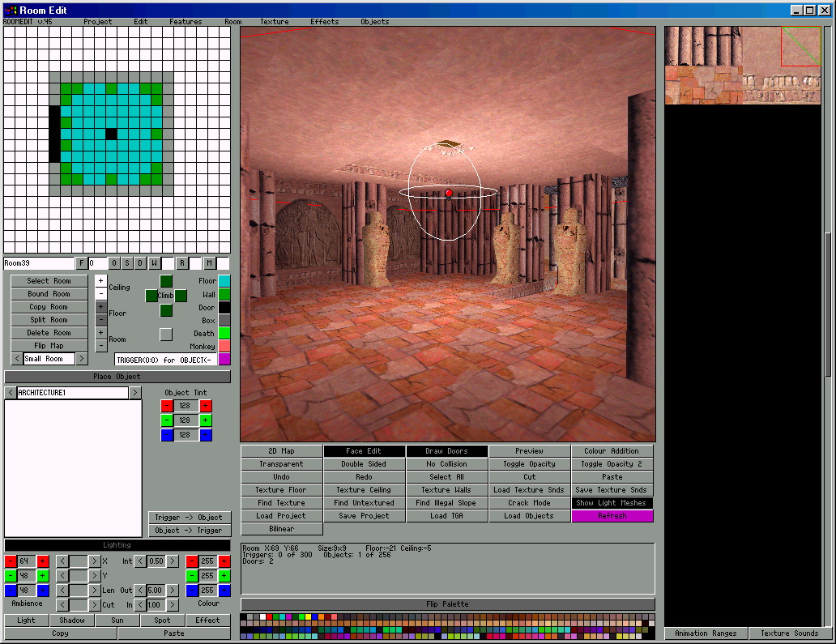Toggle Face Edit mode

pyautogui.click(x=364, y=451)
